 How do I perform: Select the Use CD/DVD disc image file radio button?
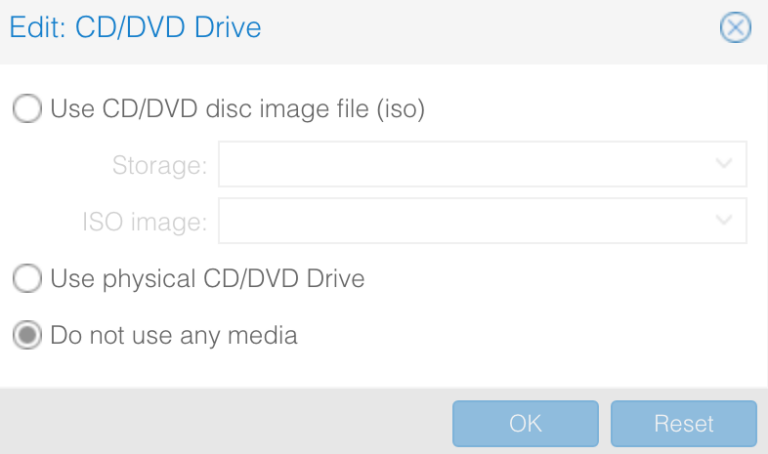click(28, 108)
